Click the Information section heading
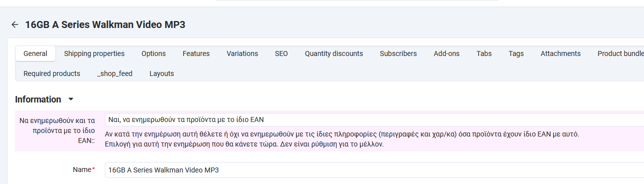The width and height of the screenshot is (644, 184). point(38,99)
